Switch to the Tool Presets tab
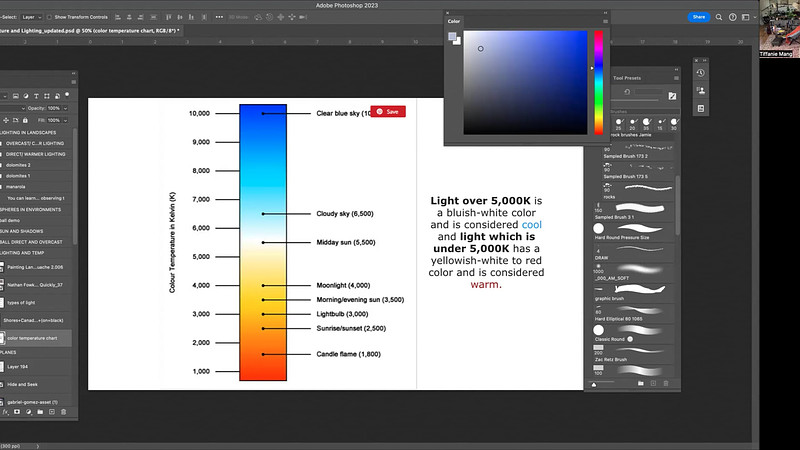The image size is (800, 450). pos(627,78)
